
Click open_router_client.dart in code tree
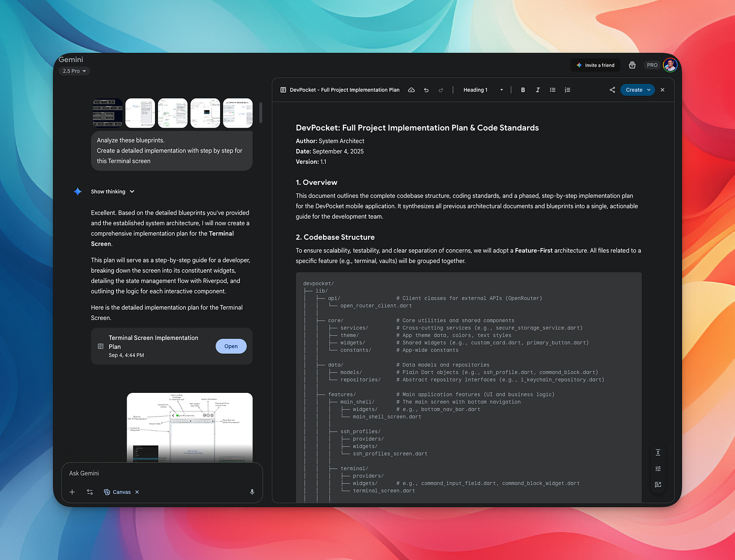pyautogui.click(x=376, y=306)
